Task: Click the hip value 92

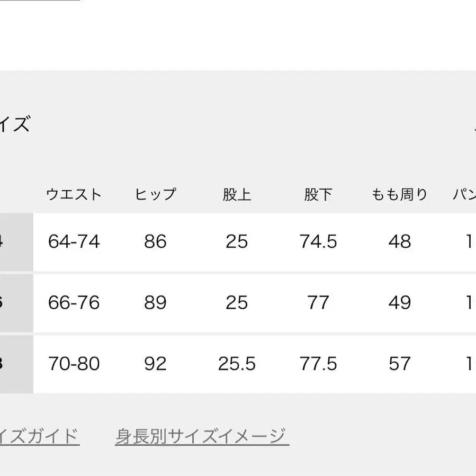Action: [155, 364]
